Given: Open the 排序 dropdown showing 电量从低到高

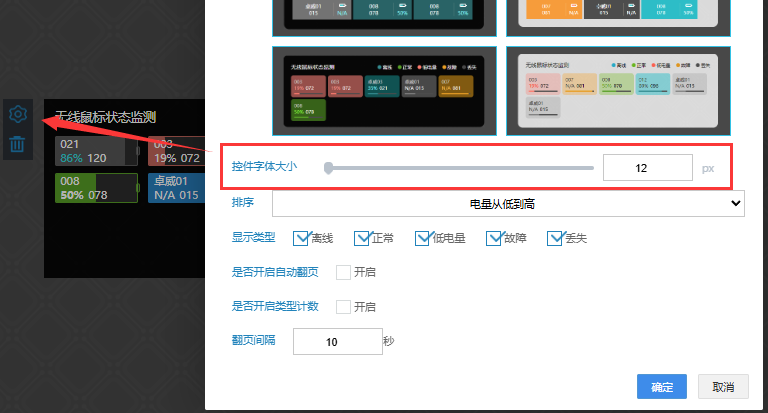Looking at the screenshot, I should coord(508,203).
